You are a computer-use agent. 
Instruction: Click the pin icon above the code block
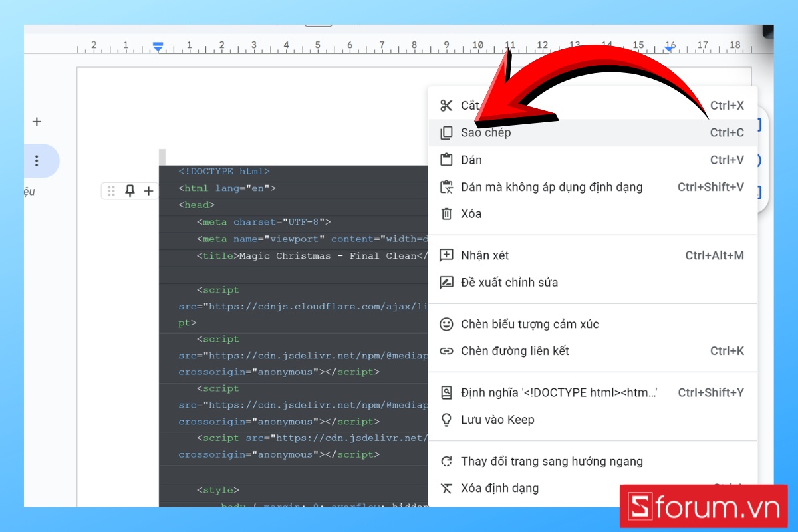[130, 191]
